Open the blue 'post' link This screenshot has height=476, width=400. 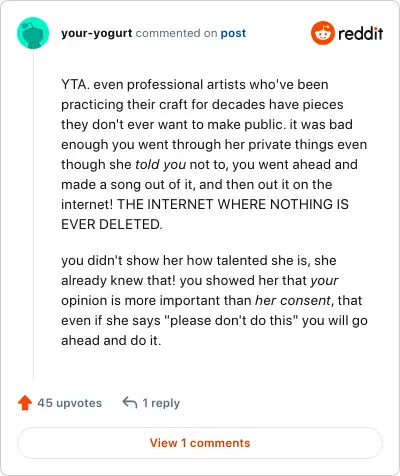click(x=233, y=33)
